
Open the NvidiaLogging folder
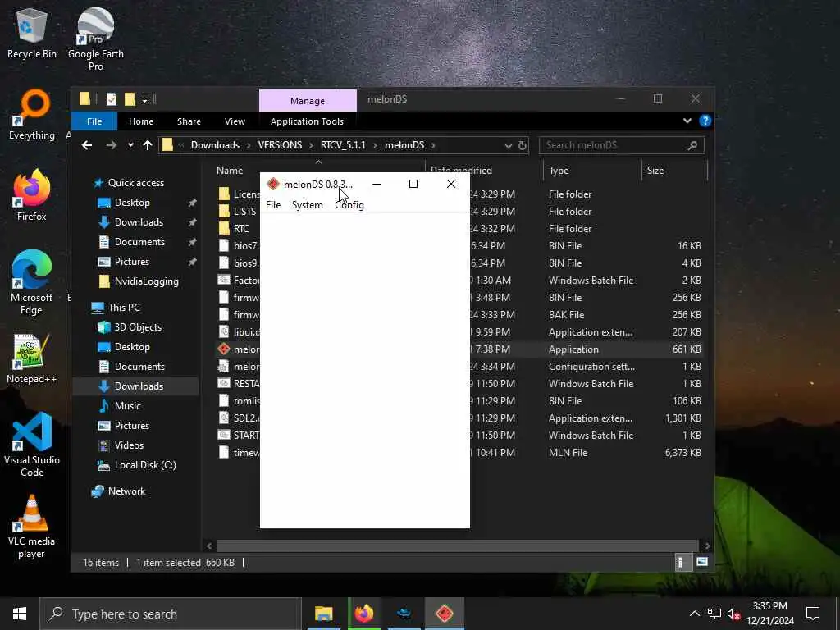point(146,282)
